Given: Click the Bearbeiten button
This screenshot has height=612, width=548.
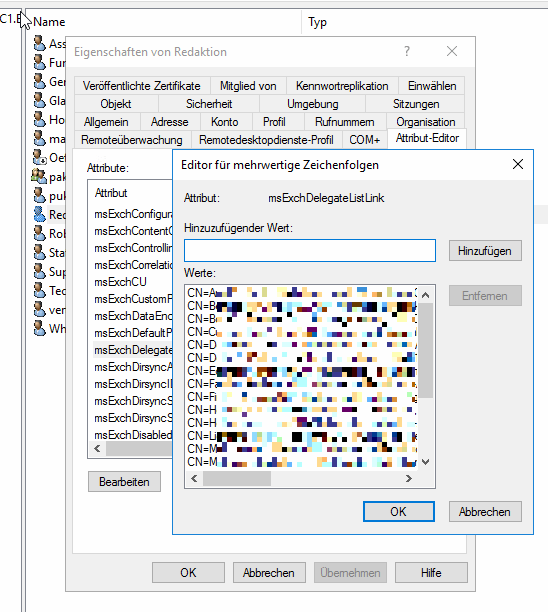Looking at the screenshot, I should pyautogui.click(x=124, y=482).
